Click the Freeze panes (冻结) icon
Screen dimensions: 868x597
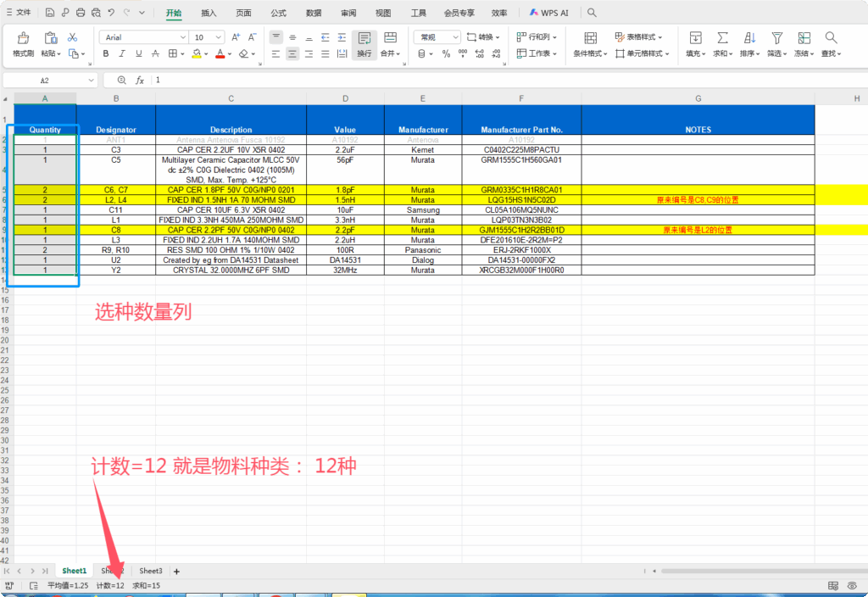(804, 38)
